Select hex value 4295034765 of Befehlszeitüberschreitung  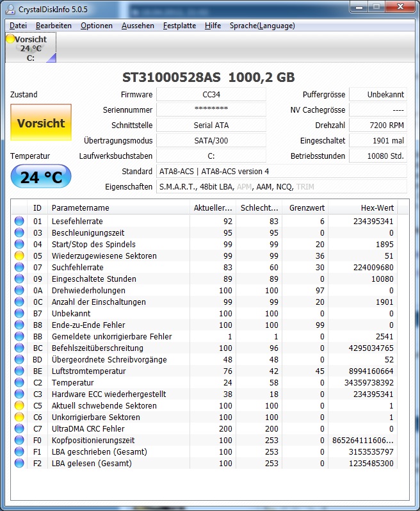[x=371, y=348]
